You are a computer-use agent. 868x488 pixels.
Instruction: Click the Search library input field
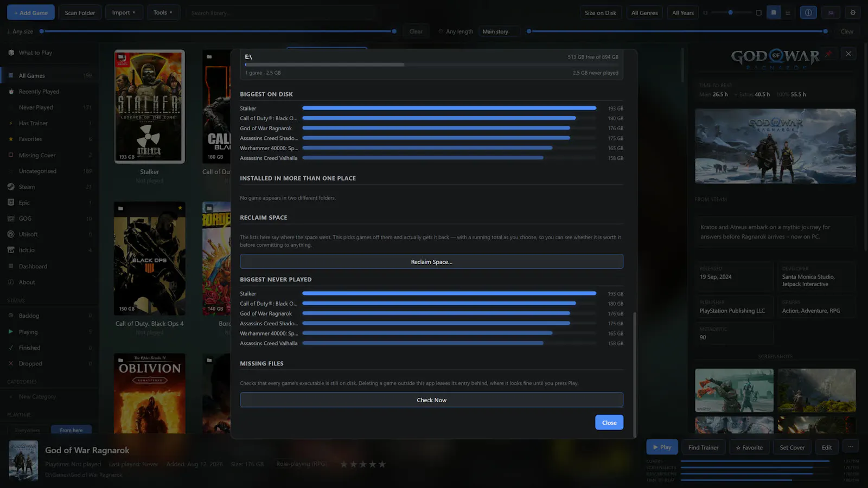click(x=280, y=12)
